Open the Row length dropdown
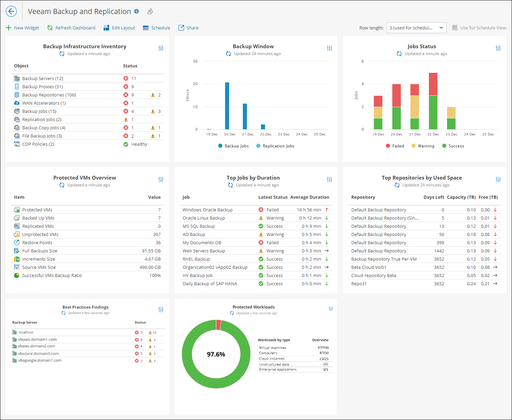The image size is (512, 420). (416, 28)
